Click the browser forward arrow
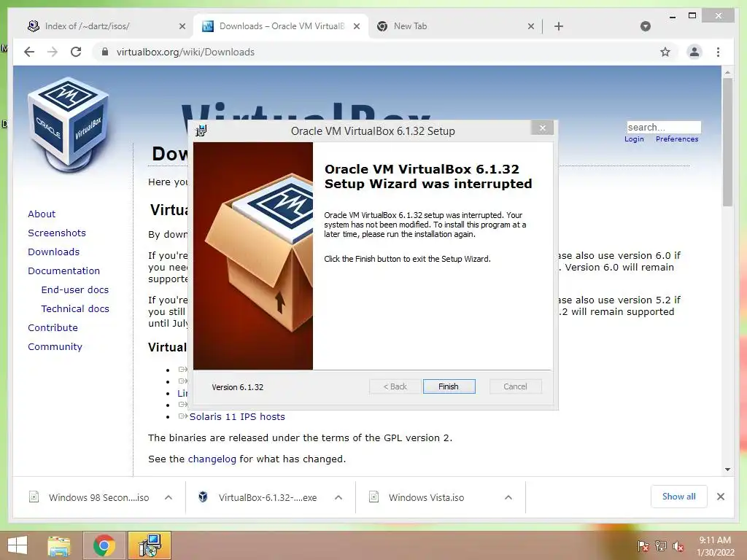This screenshot has width=747, height=560. [x=53, y=52]
